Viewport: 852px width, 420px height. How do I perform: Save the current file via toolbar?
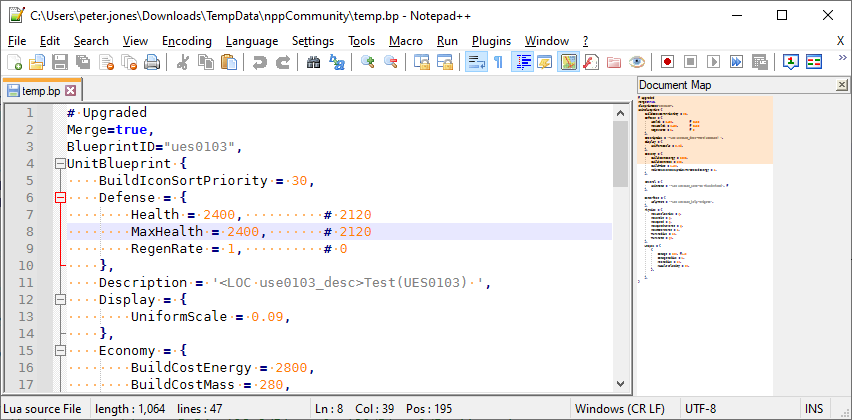60,62
